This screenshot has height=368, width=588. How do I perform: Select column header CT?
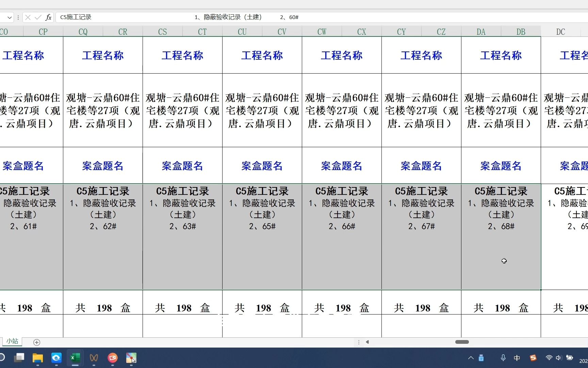click(202, 32)
